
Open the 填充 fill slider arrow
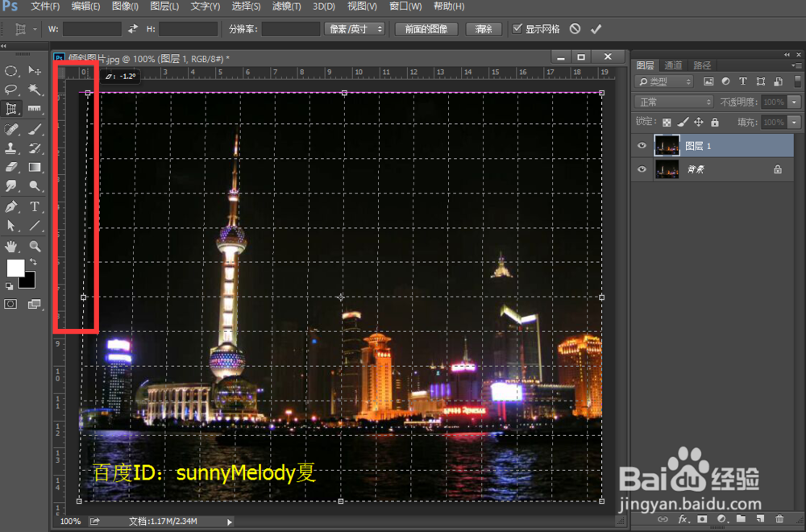(795, 123)
